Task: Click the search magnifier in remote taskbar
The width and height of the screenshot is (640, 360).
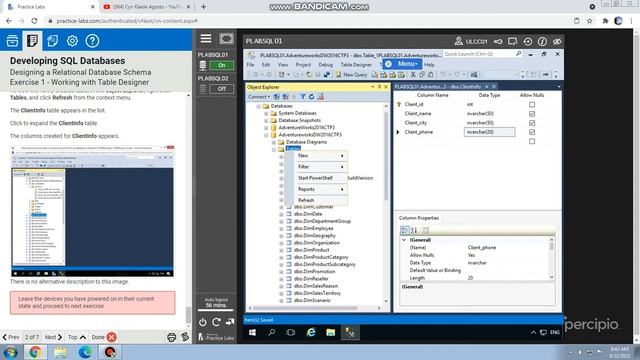Action: pos(271,333)
